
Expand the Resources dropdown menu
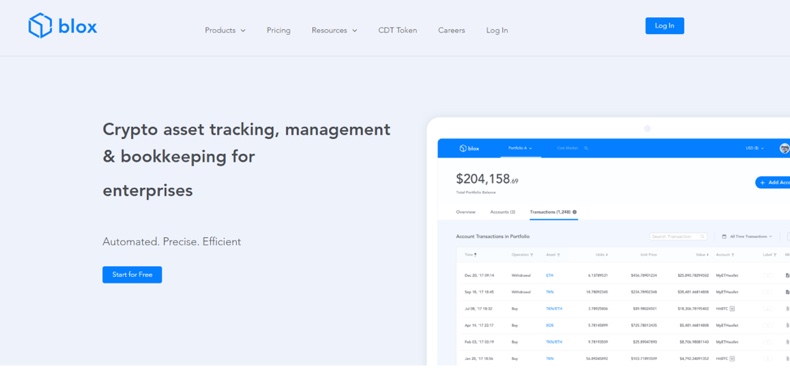click(334, 30)
